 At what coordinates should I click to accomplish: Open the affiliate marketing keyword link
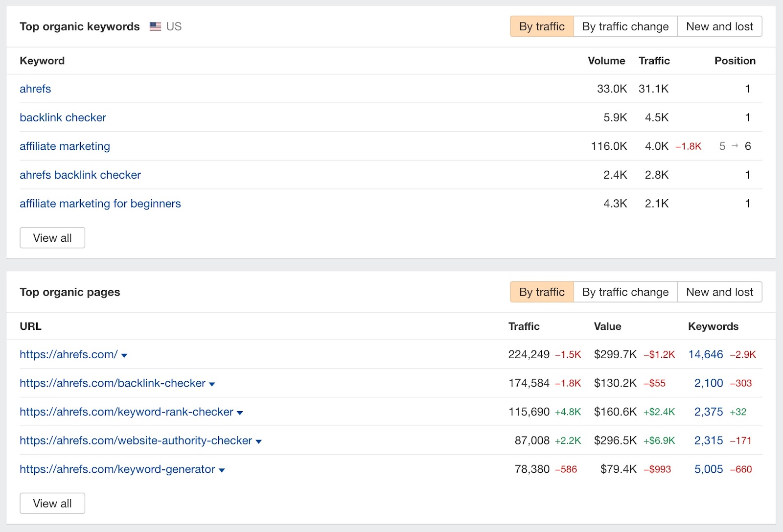(64, 146)
